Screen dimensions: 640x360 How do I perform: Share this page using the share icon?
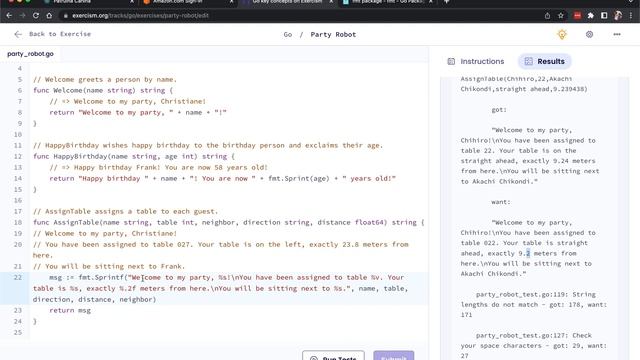tap(547, 16)
